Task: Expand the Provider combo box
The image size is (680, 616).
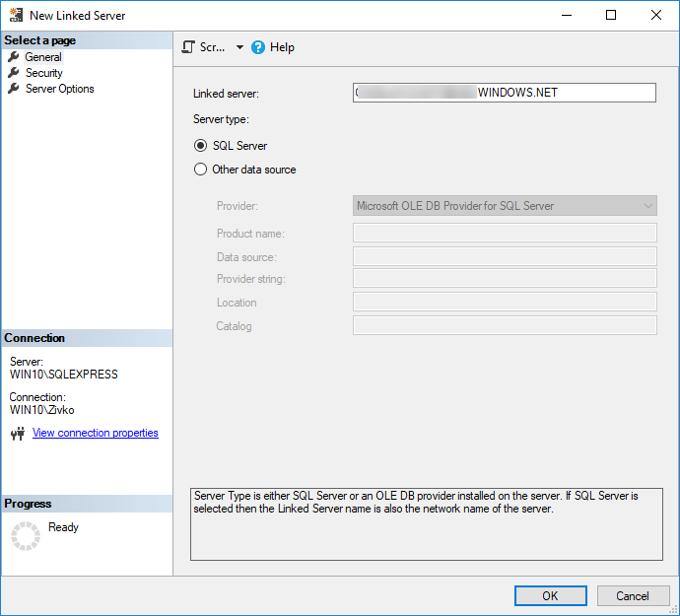Action: pos(647,206)
